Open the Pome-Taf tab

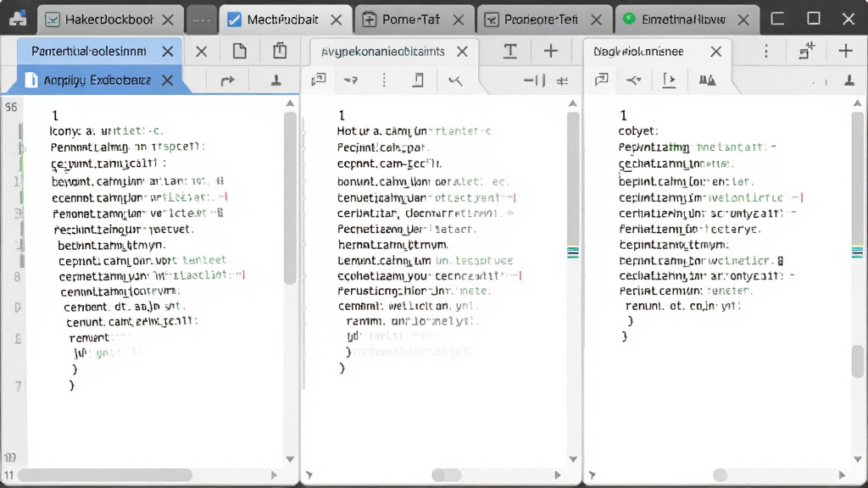(414, 20)
